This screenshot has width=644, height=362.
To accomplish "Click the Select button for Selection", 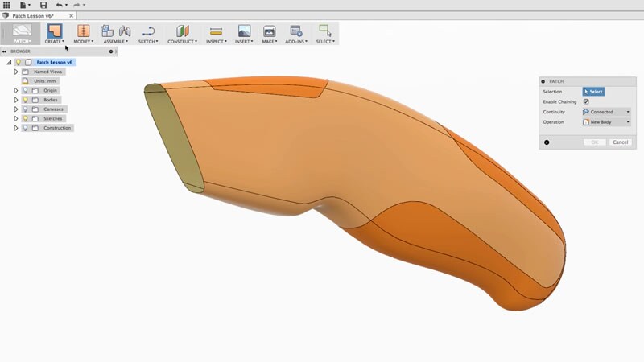I will click(x=592, y=92).
